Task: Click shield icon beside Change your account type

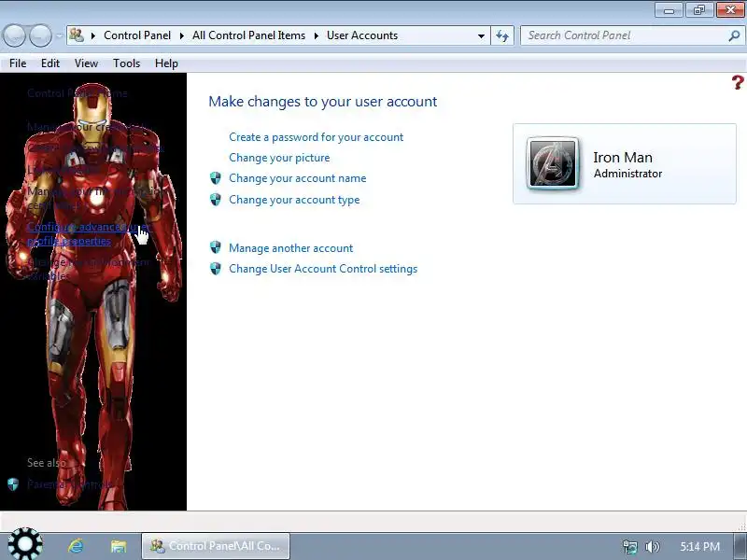Action: (x=216, y=200)
